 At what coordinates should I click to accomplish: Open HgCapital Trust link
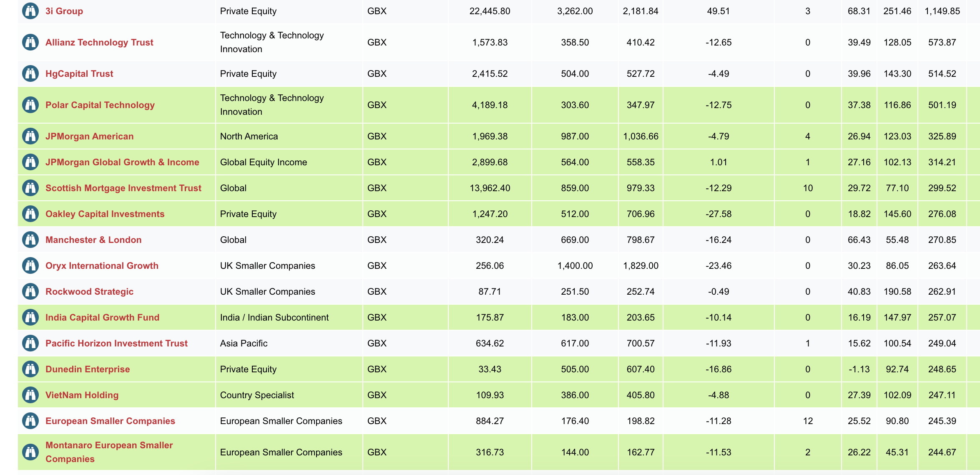79,73
